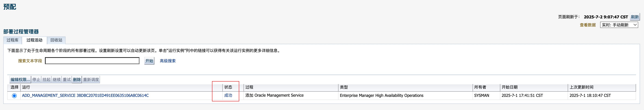Open the 实时: 手动刷新 dropdown

coord(619,25)
